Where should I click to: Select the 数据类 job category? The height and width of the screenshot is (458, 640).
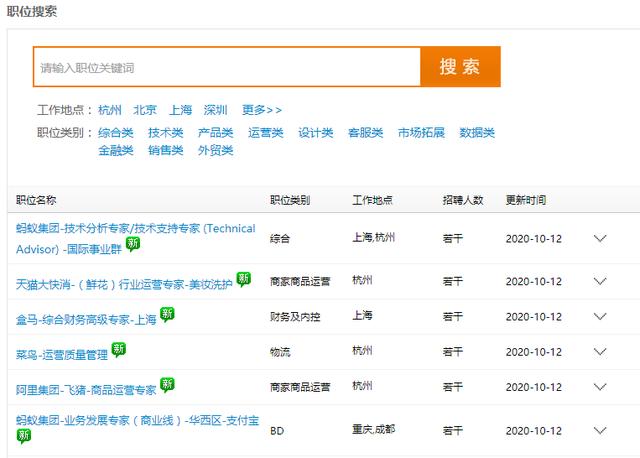coord(477,133)
